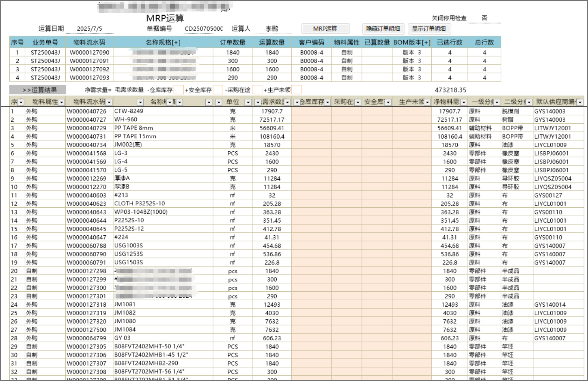This screenshot has height=381, width=588.
Task: Click the 隐藏订单明细 button
Action: (383, 29)
